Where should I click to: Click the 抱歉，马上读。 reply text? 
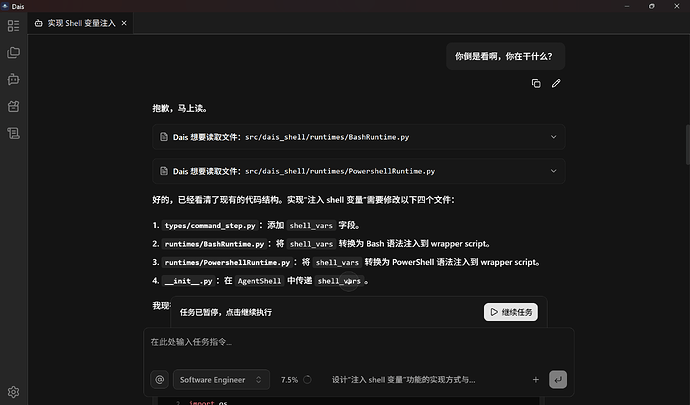pos(180,108)
